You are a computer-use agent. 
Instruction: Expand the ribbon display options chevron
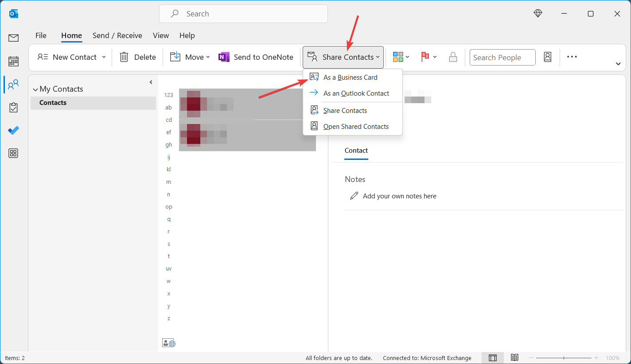[x=618, y=64]
